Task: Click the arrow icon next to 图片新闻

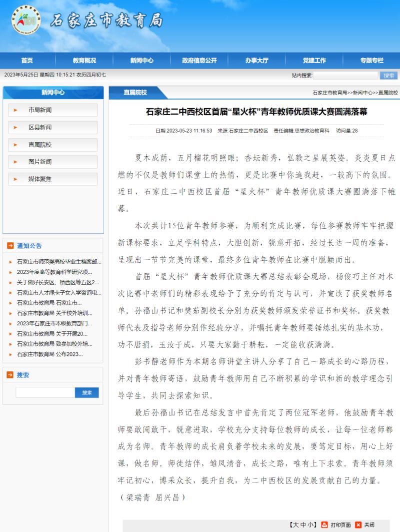Action: [x=15, y=162]
